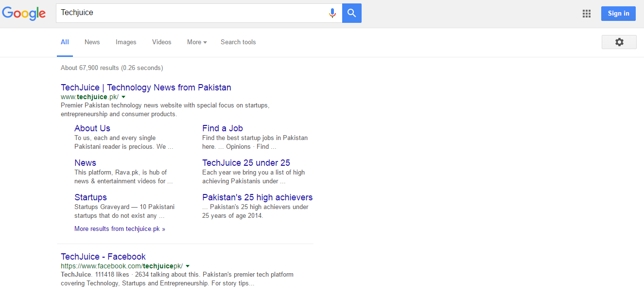The width and height of the screenshot is (644, 299).
Task: Open the TechJuice 25 under 25 sitelink
Action: 246,162
